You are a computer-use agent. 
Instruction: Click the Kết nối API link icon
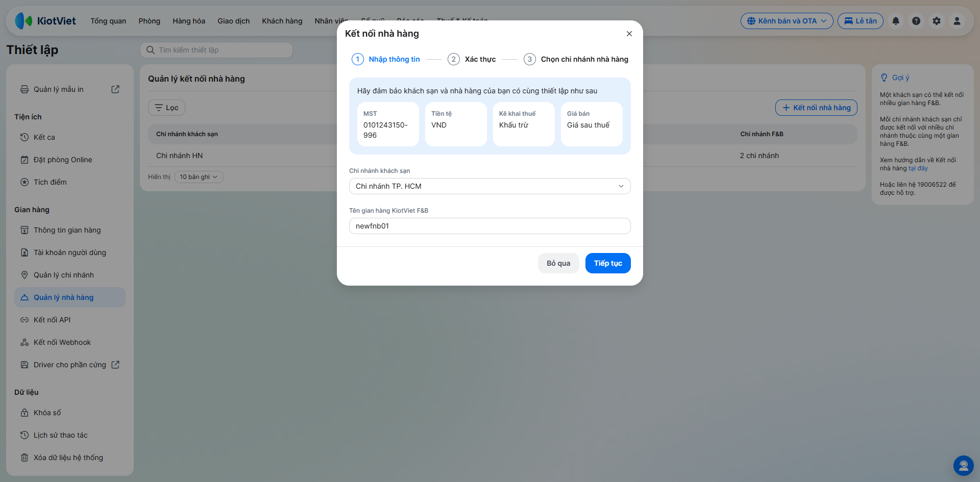pyautogui.click(x=24, y=320)
